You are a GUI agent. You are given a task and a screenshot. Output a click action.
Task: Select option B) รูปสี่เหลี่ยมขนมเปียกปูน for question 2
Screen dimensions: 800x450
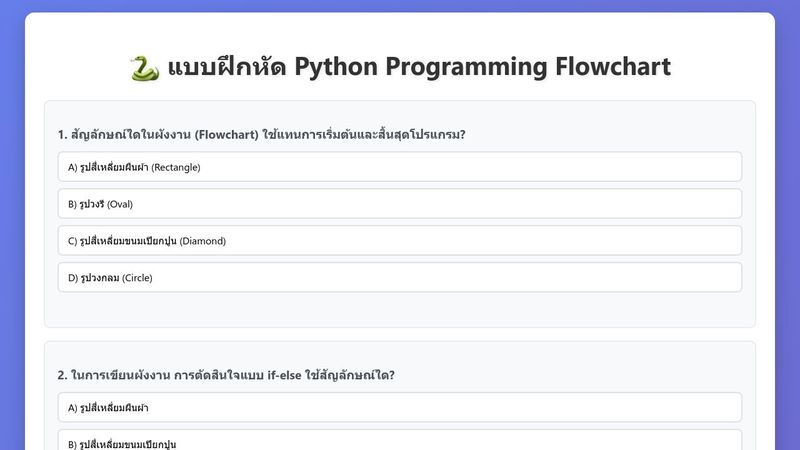tap(399, 441)
